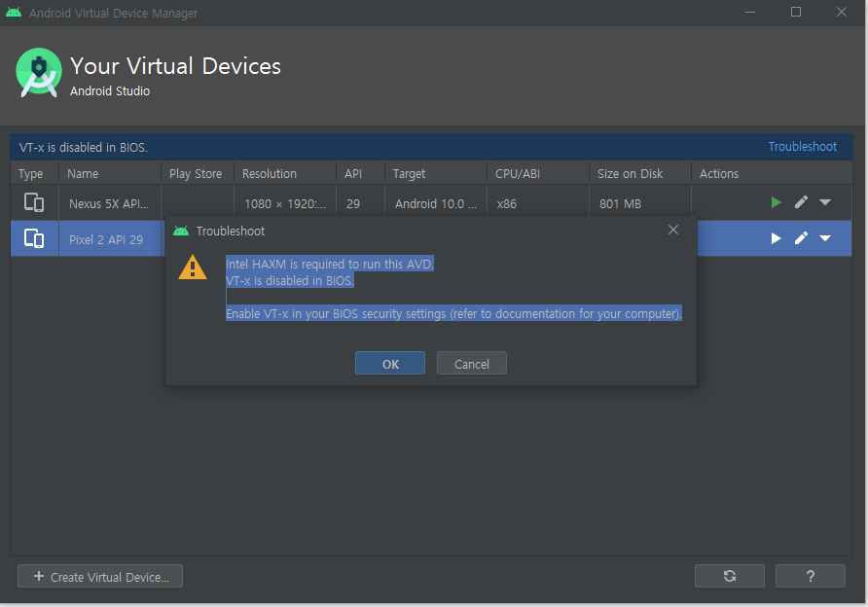
Task: Sort by Target column header
Action: click(436, 173)
